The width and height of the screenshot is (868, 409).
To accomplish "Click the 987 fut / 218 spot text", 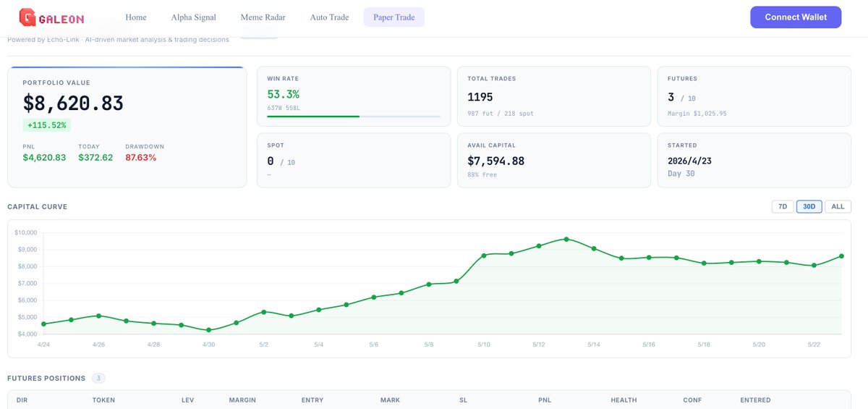I will point(501,114).
